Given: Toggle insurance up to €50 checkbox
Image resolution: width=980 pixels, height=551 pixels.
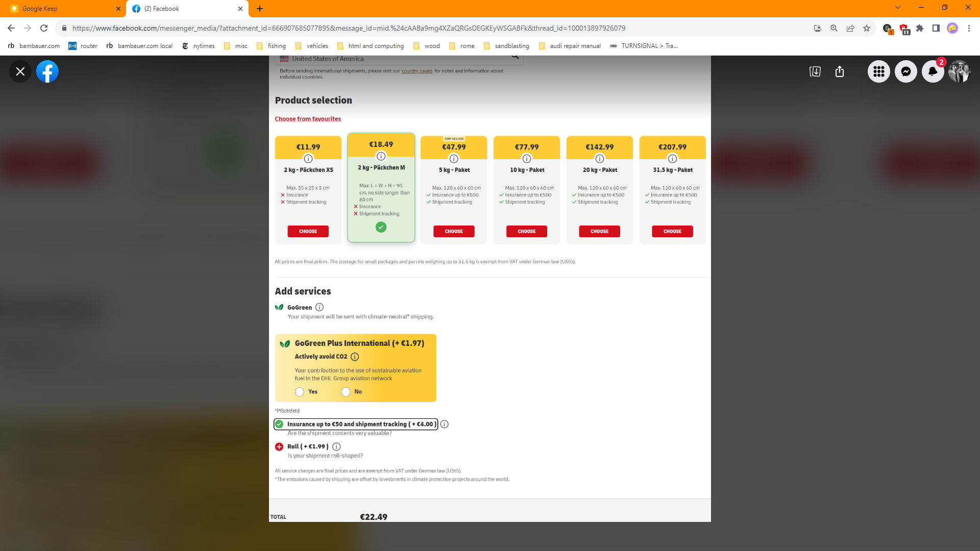Looking at the screenshot, I should click(279, 424).
